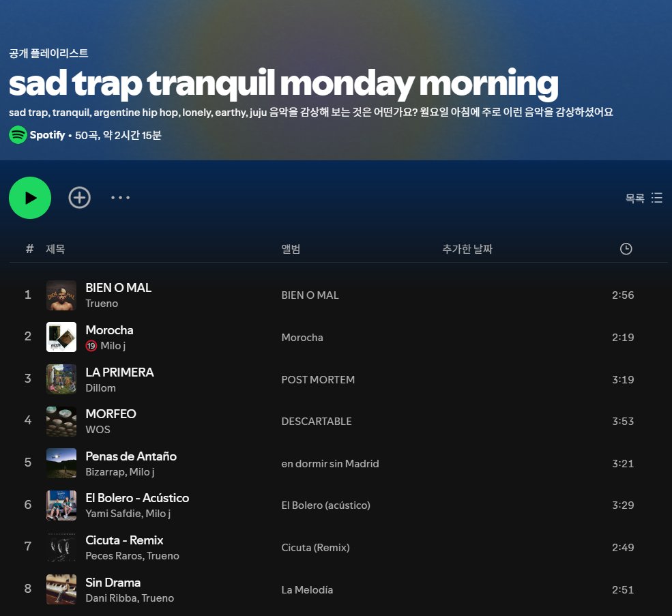Open the 목록 view selector dropdown
Image resolution: width=672 pixels, height=616 pixels.
635,198
